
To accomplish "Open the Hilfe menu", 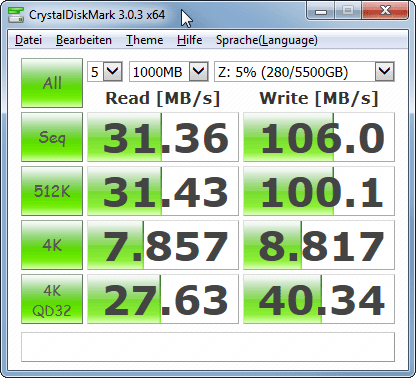I will click(189, 40).
